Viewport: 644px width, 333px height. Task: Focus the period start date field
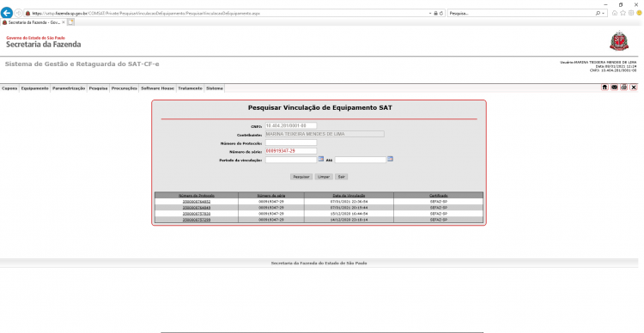point(291,160)
